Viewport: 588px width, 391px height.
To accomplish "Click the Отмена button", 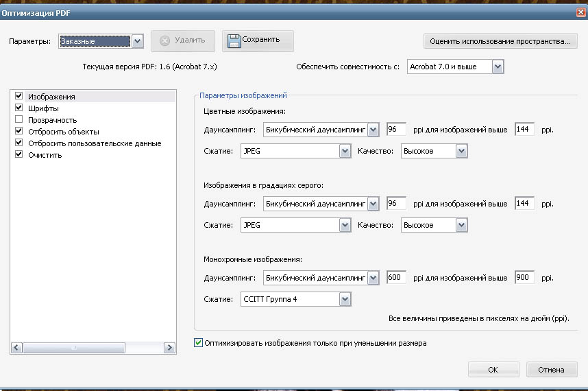I will click(x=551, y=370).
